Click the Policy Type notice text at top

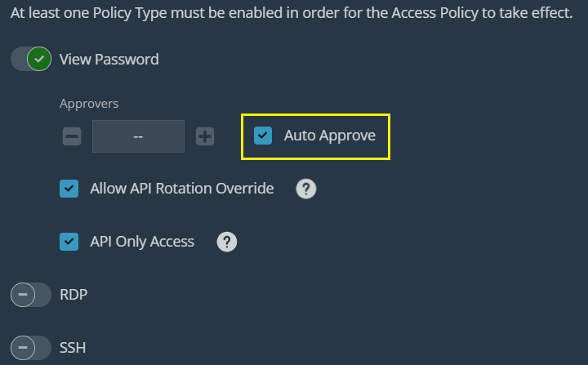pos(291,15)
